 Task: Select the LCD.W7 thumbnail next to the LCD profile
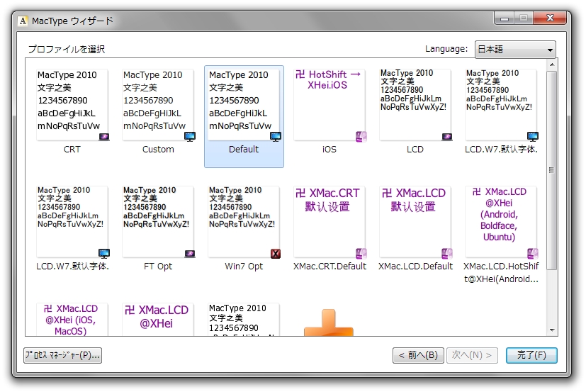pos(501,105)
